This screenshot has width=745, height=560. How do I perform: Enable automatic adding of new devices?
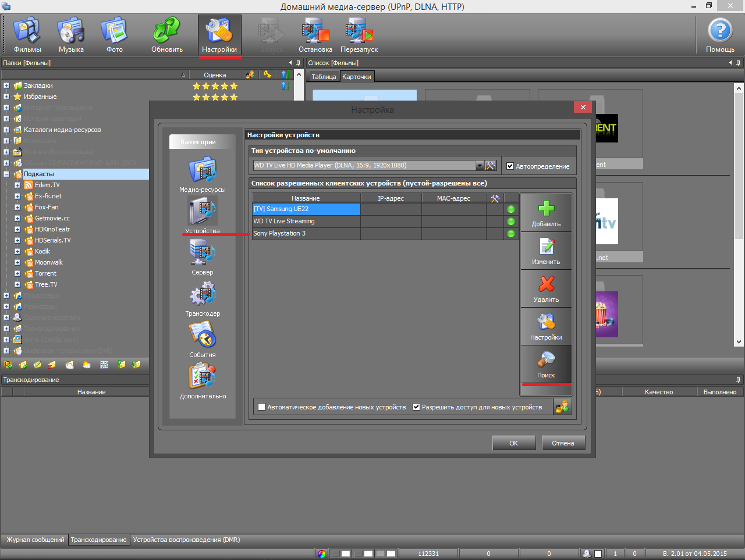pyautogui.click(x=262, y=407)
